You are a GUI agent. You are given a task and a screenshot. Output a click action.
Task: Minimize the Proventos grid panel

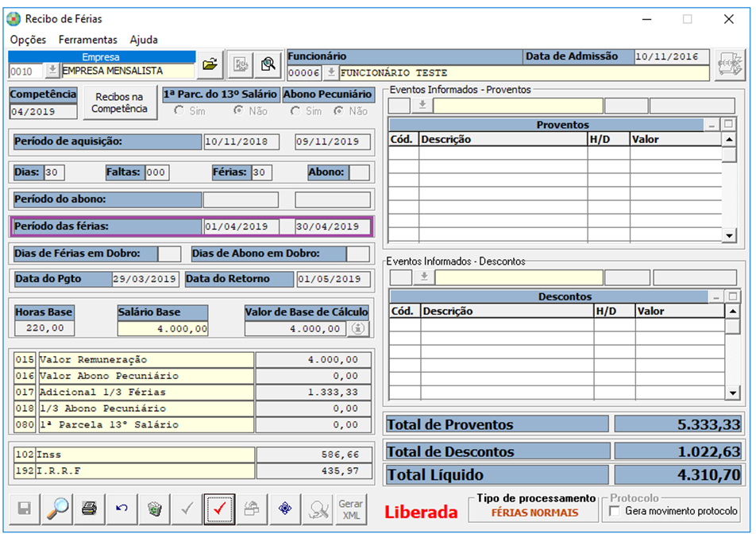coord(712,125)
